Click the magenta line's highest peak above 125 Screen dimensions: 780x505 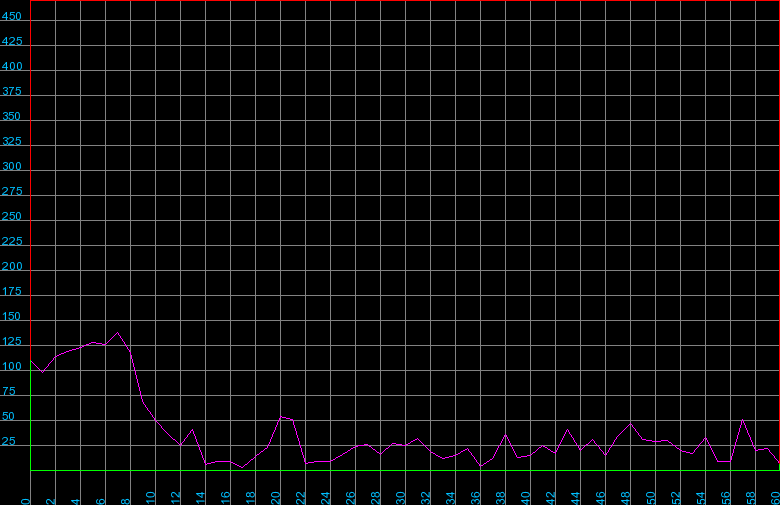(x=117, y=332)
